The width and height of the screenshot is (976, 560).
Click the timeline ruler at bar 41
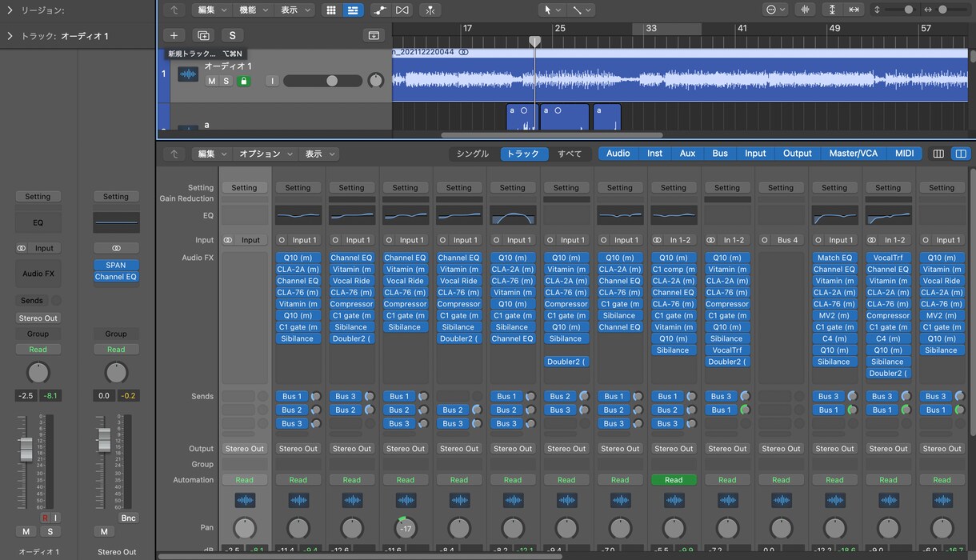[x=742, y=28]
